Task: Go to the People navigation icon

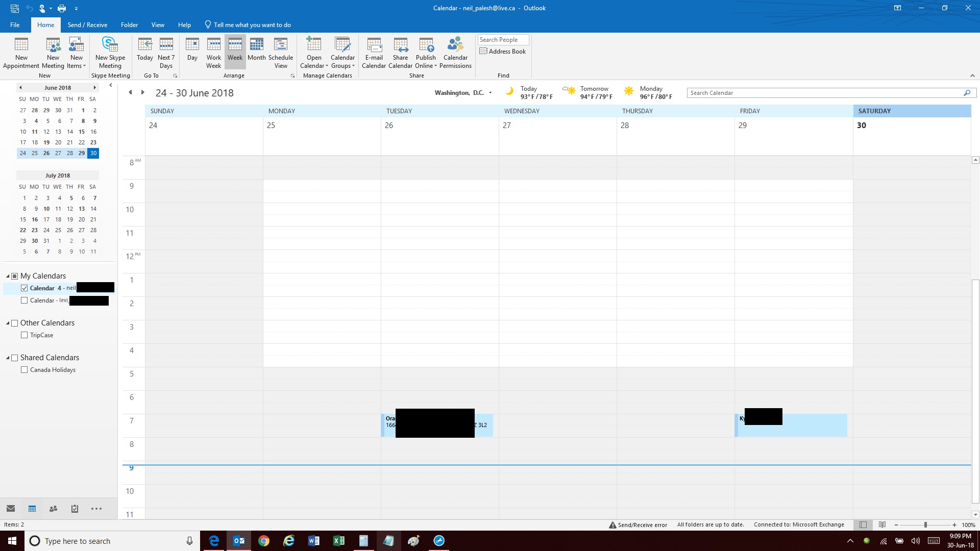Action: (53, 509)
